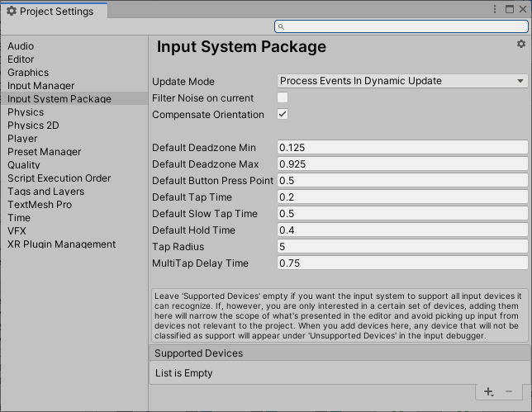Image resolution: width=532 pixels, height=412 pixels.
Task: Open the window's three-dot options menu
Action: pos(495,9)
